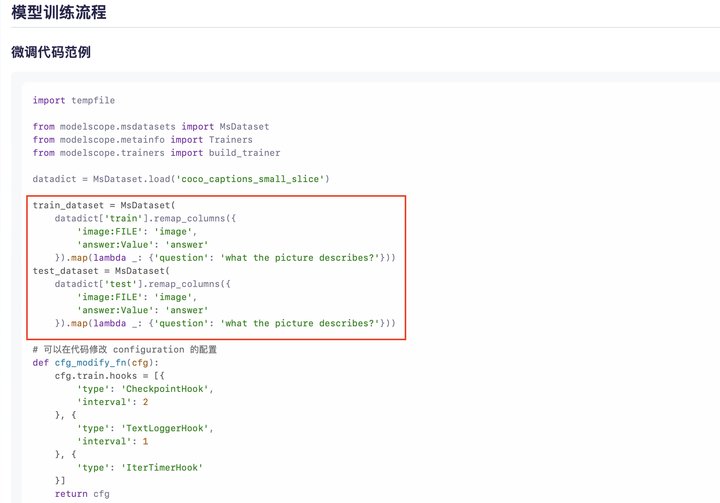Click the def cfg_modify_fn(cfg) line
The width and height of the screenshot is (720, 503).
(88, 363)
